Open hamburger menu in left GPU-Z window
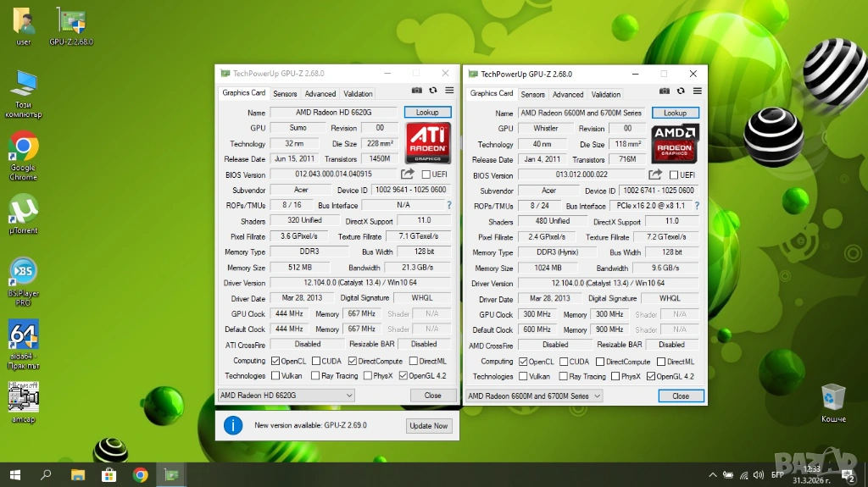 coord(448,90)
